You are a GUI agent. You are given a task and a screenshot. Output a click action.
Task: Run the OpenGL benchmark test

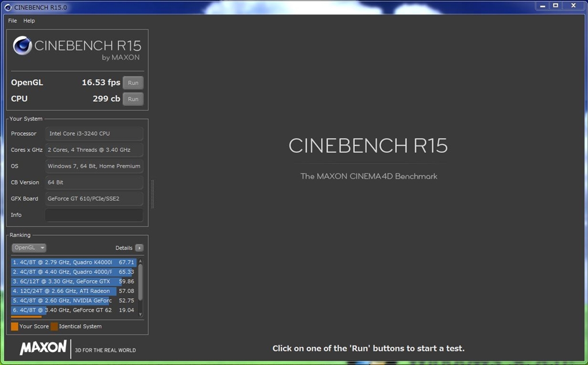(x=133, y=83)
